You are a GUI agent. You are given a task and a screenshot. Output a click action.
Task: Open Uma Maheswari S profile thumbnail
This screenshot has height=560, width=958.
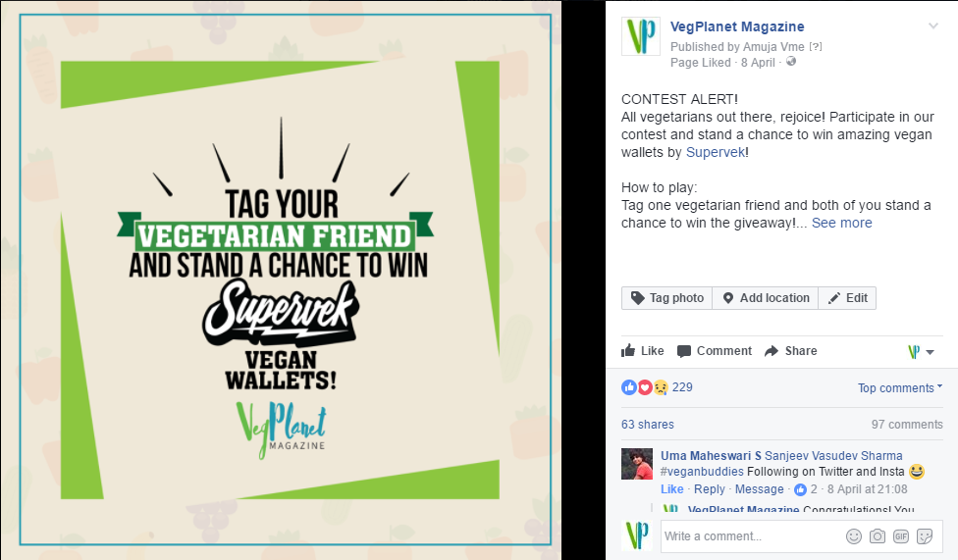(637, 464)
